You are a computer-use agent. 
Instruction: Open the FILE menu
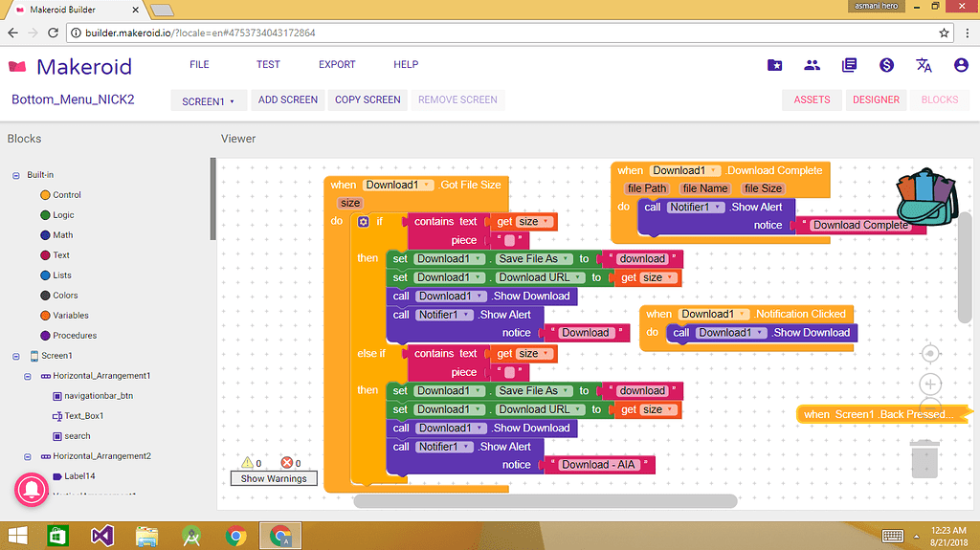(199, 65)
